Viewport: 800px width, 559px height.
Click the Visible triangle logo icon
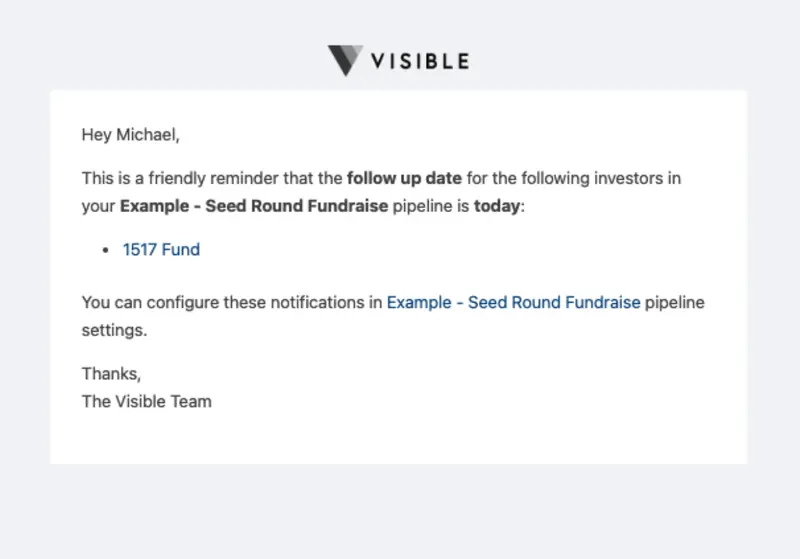point(345,61)
